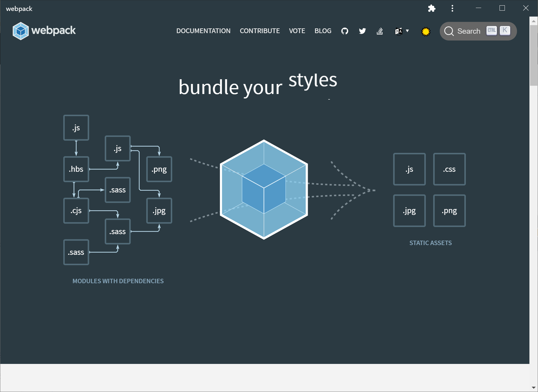Click the magnifier icon in search
Image resolution: width=538 pixels, height=392 pixels.
pyautogui.click(x=449, y=31)
